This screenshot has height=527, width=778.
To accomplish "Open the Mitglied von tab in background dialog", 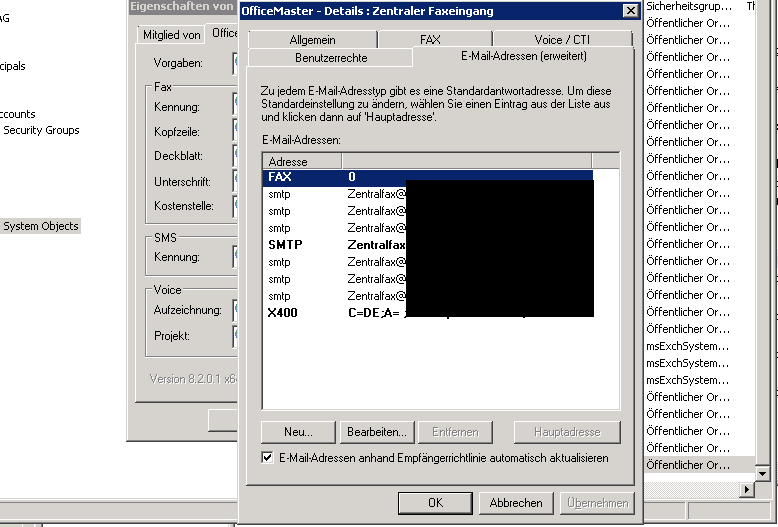I will 171,35.
